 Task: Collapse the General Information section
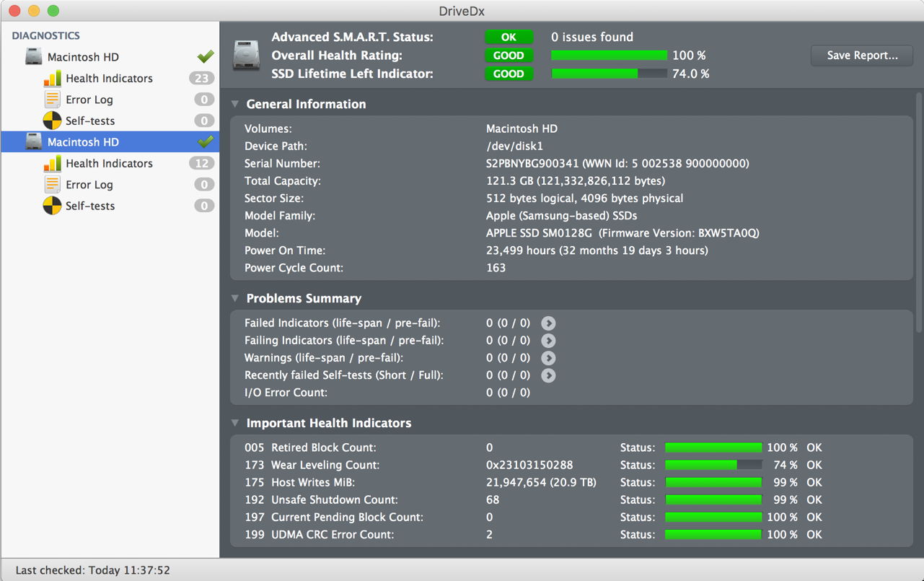[235, 105]
